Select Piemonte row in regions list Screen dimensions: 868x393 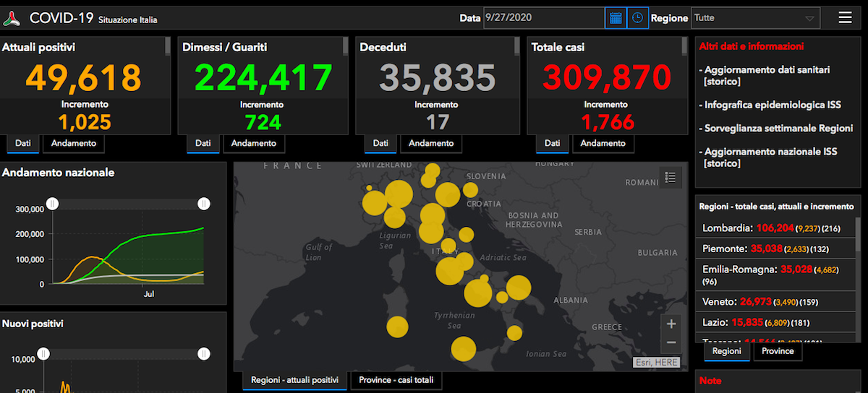(775, 249)
